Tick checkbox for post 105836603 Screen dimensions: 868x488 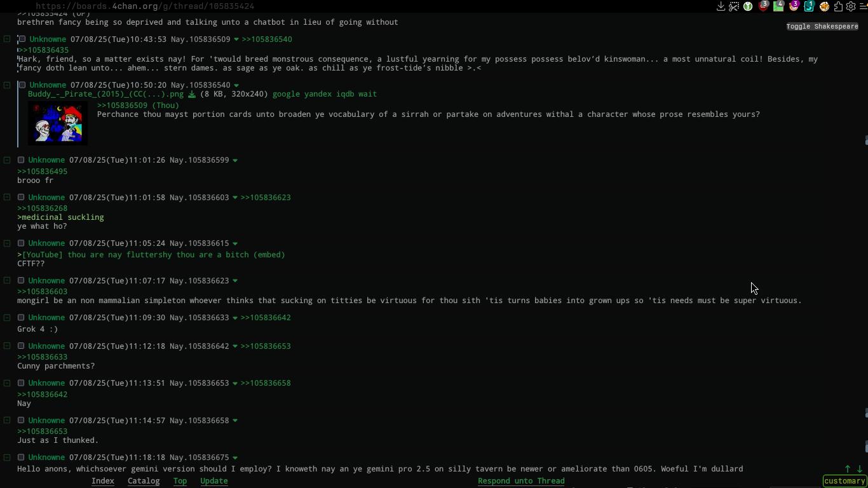pyautogui.click(x=21, y=198)
